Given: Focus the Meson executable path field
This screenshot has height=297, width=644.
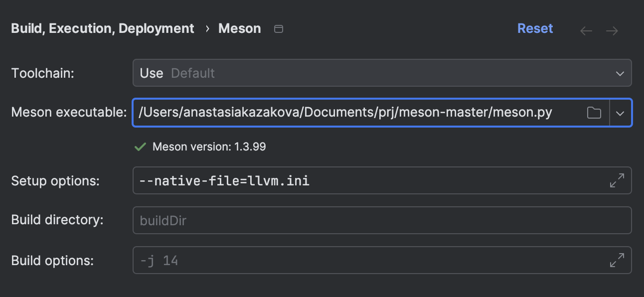Looking at the screenshot, I should 359,113.
